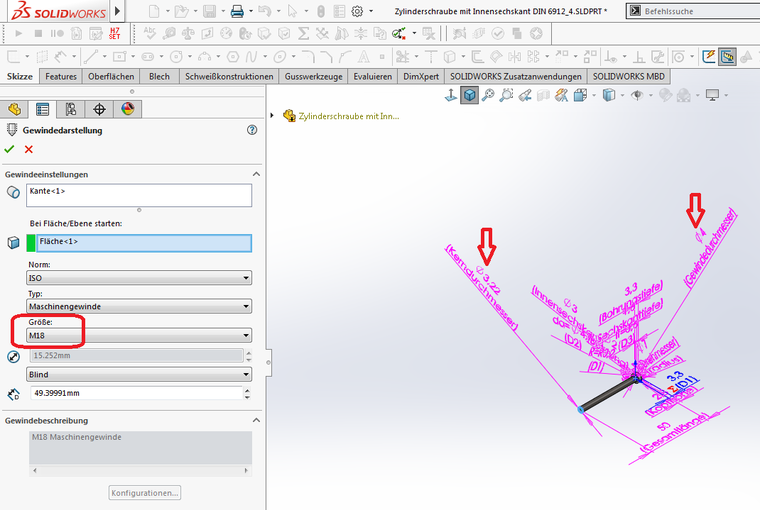Collapse Gewindebeschreibung section
Image resolution: width=760 pixels, height=510 pixels.
(256, 420)
